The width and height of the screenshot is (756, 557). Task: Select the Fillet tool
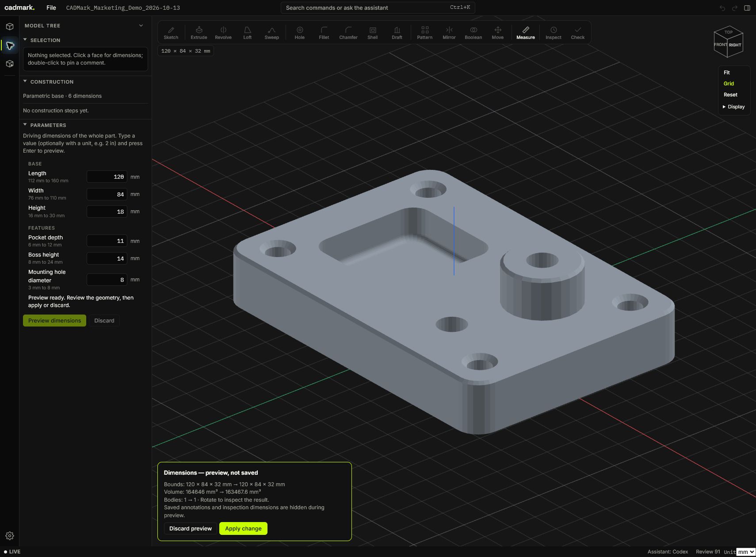pyautogui.click(x=324, y=33)
